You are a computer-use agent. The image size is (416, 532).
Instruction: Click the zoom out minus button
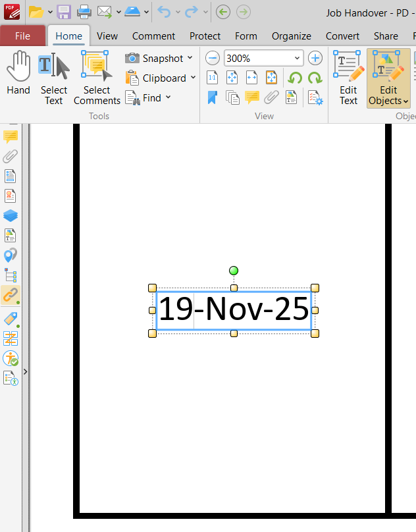coord(213,59)
